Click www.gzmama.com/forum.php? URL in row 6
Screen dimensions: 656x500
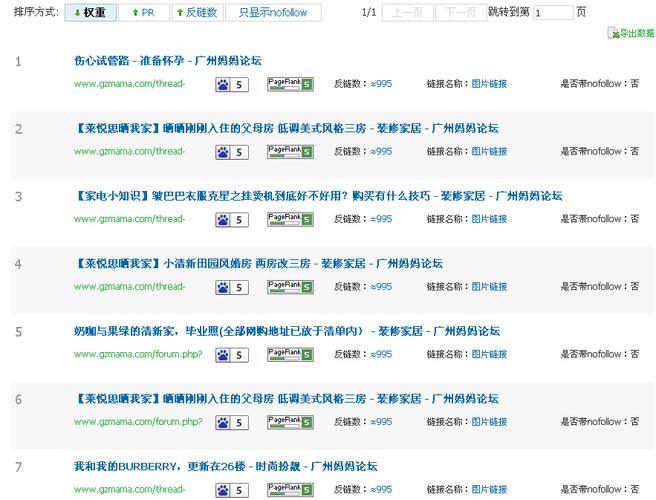tap(138, 422)
